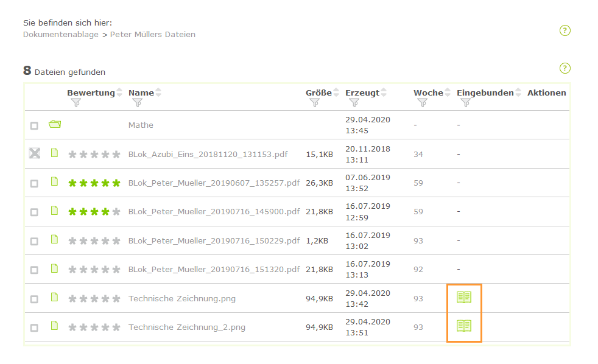The width and height of the screenshot is (598, 364).
Task: Open the file BLok_Peter_Mueller_20190716_150229.pdf
Action: [214, 240]
